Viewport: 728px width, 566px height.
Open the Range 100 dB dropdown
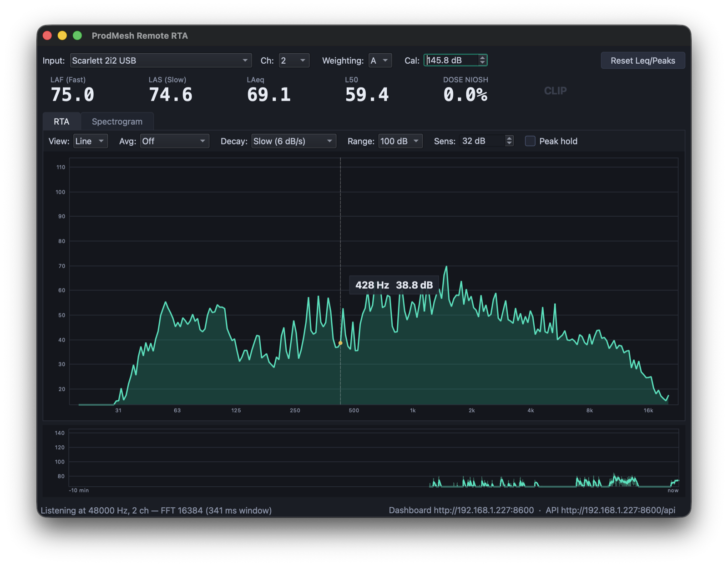(x=400, y=141)
